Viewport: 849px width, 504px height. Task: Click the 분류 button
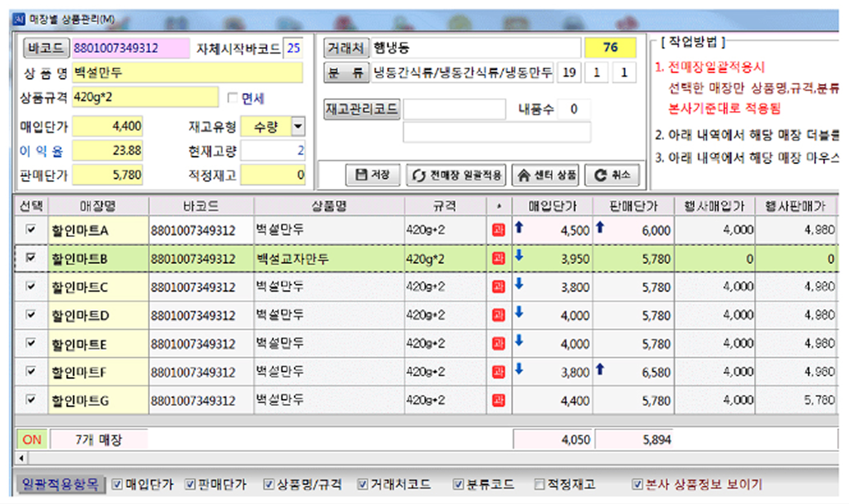pos(346,73)
